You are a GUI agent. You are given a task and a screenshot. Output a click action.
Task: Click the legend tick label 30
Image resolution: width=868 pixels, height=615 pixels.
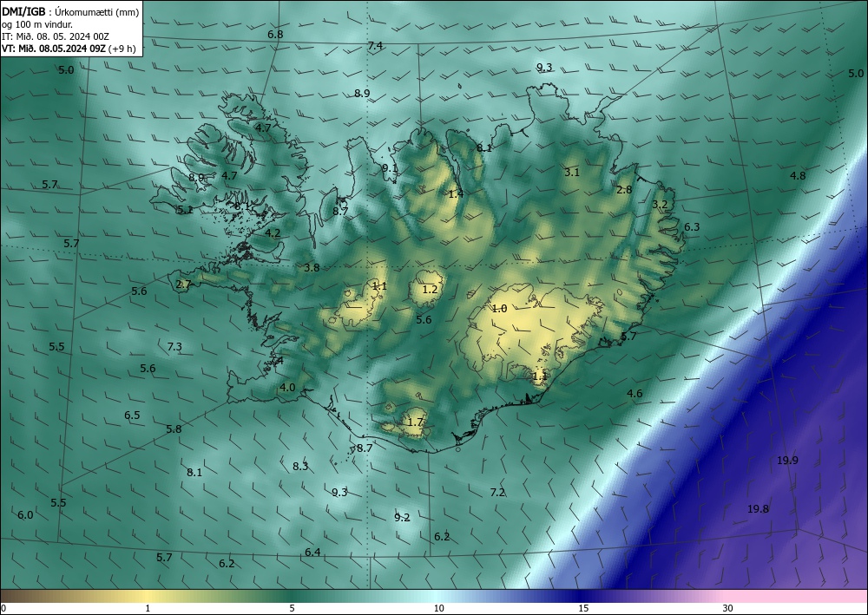[x=728, y=608]
